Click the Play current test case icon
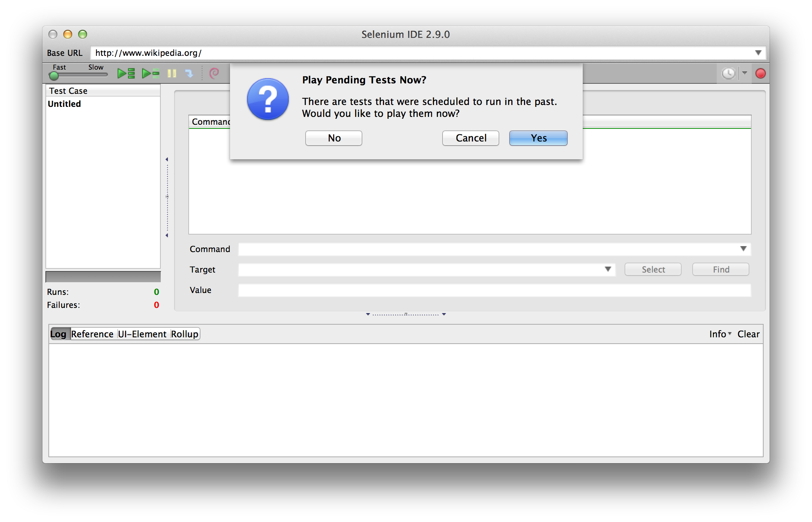The height and width of the screenshot is (522, 812). point(151,73)
